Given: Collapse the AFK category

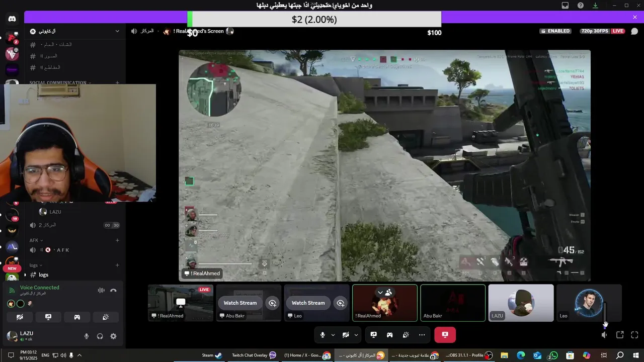Looking at the screenshot, I should tap(35, 240).
